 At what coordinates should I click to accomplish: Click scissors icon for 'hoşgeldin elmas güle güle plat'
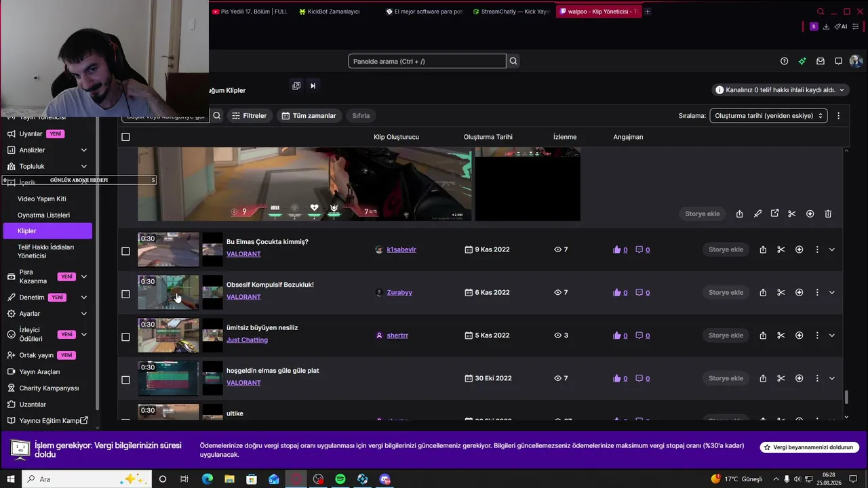[781, 378]
